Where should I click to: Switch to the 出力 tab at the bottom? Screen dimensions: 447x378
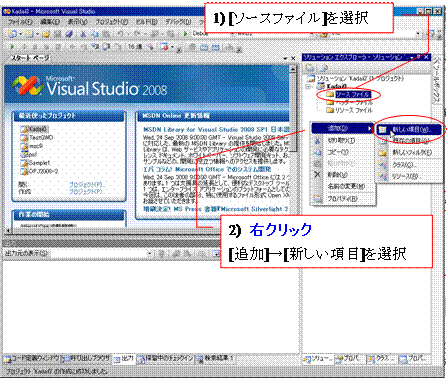[124, 359]
